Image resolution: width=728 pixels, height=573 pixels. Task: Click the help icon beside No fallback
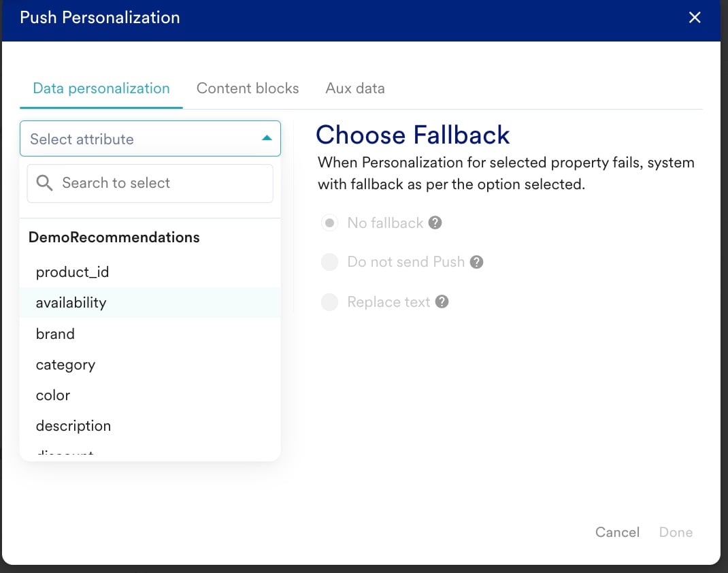[x=435, y=223]
